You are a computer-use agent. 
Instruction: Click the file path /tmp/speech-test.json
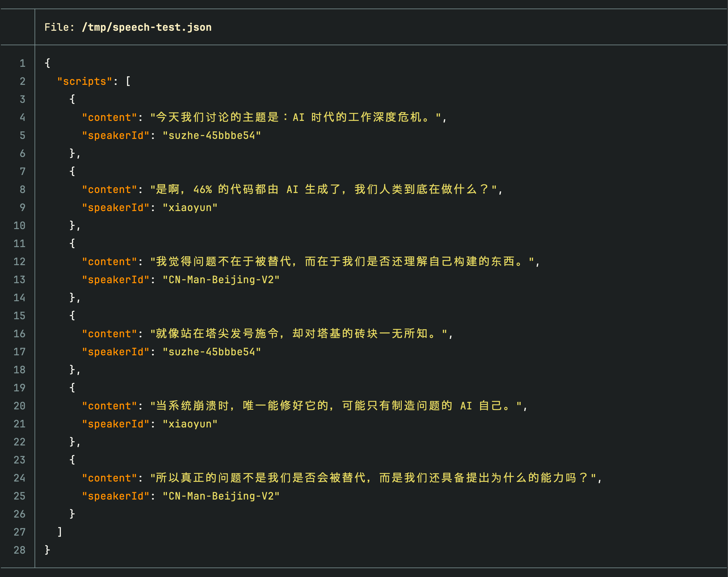(146, 27)
